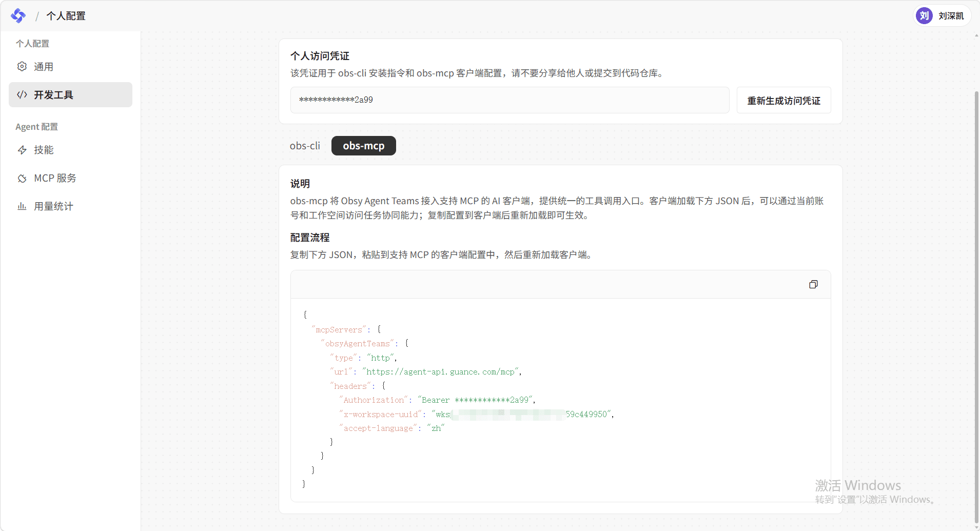The width and height of the screenshot is (980, 531).
Task: Click the masked access token field
Action: [509, 100]
